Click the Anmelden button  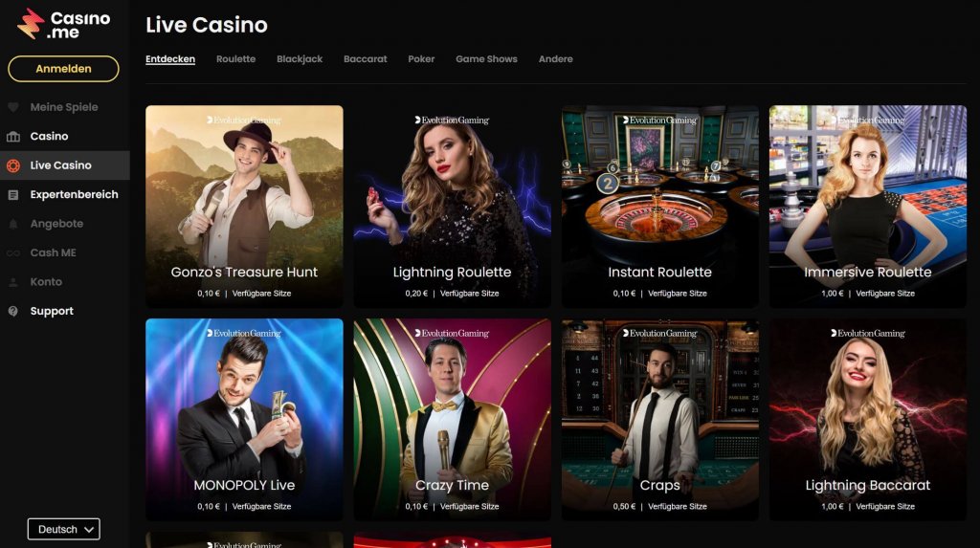pyautogui.click(x=63, y=69)
